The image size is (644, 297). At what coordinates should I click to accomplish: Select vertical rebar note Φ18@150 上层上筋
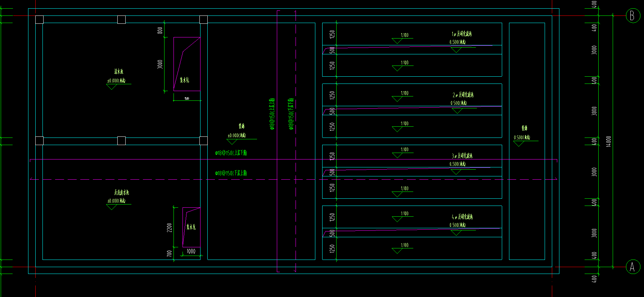coord(272,114)
